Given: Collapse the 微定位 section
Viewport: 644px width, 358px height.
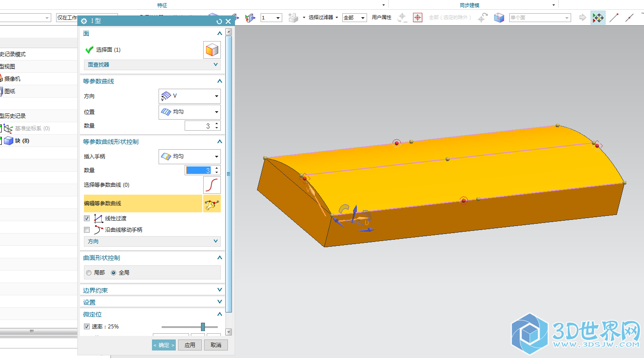Looking at the screenshot, I should tap(220, 314).
